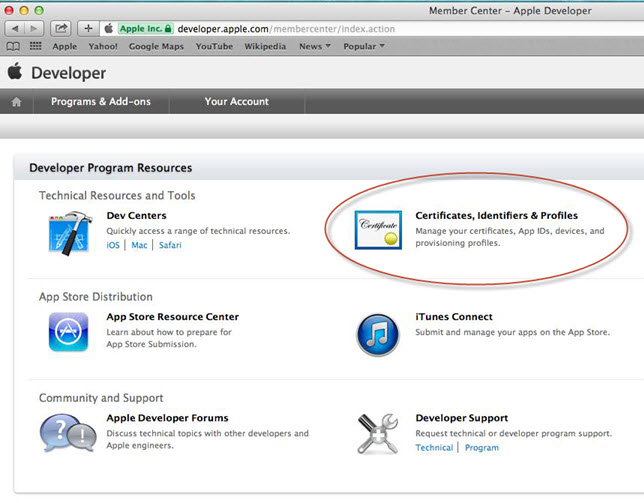Open the Programs & Add-ons tab
The image size is (644, 503).
coord(99,102)
